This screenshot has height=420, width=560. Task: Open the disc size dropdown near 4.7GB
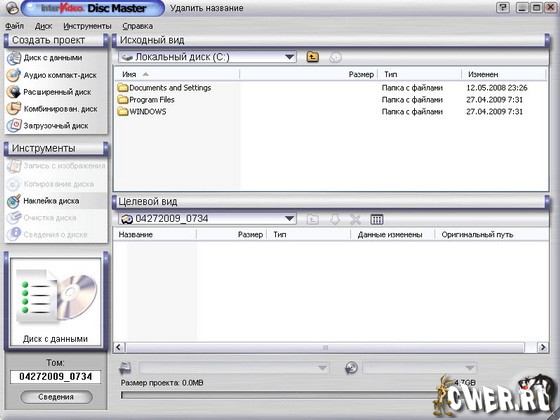point(470,368)
